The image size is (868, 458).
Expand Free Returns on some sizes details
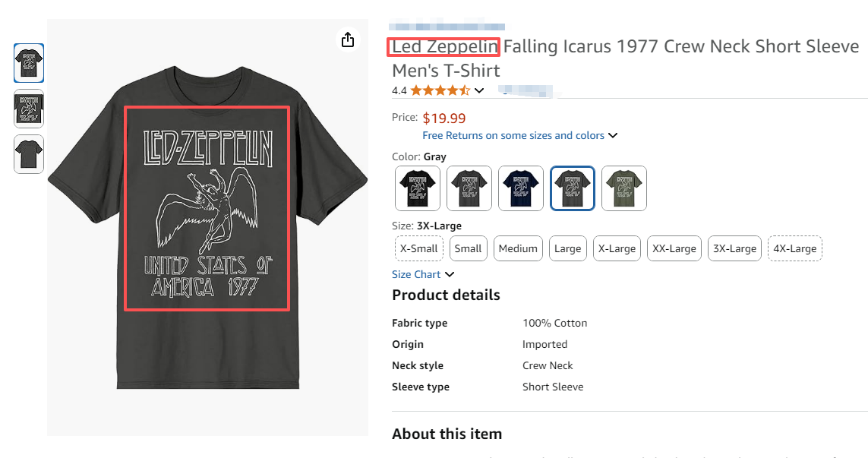(519, 135)
